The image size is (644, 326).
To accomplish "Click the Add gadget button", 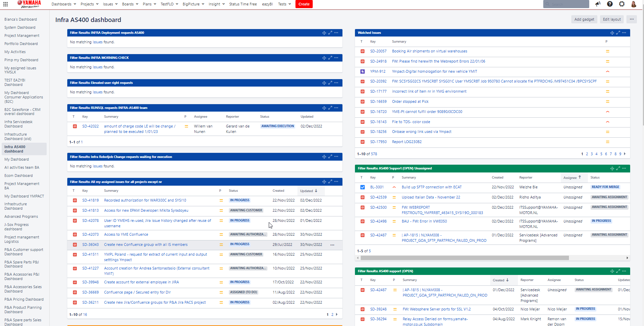I will click(x=584, y=19).
